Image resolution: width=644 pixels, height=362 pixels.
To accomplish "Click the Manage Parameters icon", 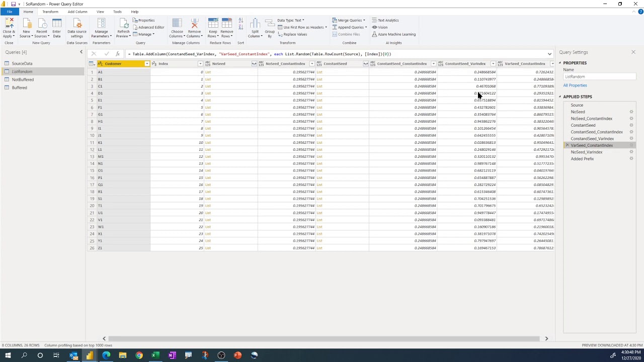I will click(x=101, y=28).
